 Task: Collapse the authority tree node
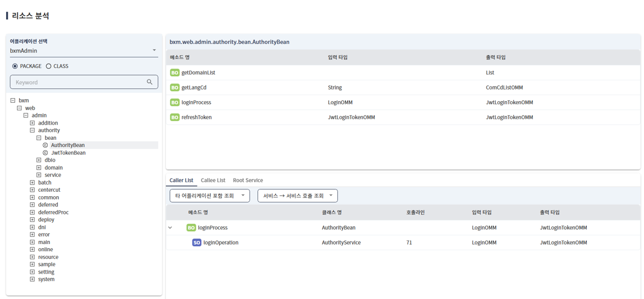point(32,130)
